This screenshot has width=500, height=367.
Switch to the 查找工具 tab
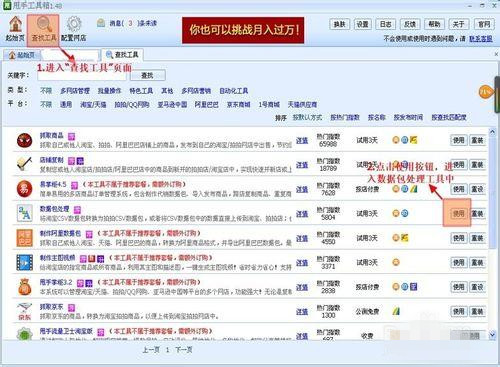(x=122, y=55)
